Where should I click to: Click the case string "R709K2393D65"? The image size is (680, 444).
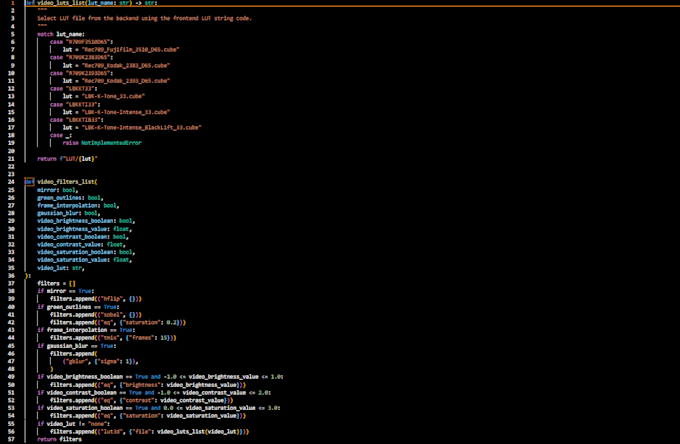coord(88,73)
